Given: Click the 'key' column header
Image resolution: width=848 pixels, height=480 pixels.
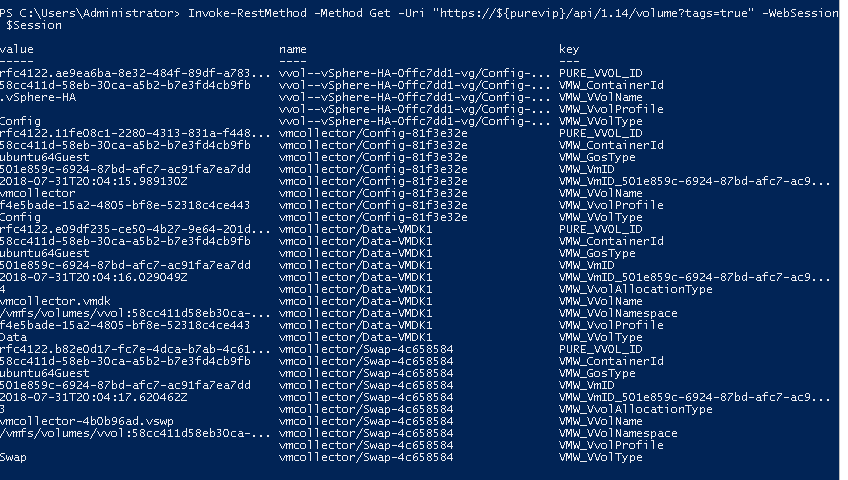Looking at the screenshot, I should pyautogui.click(x=569, y=50).
